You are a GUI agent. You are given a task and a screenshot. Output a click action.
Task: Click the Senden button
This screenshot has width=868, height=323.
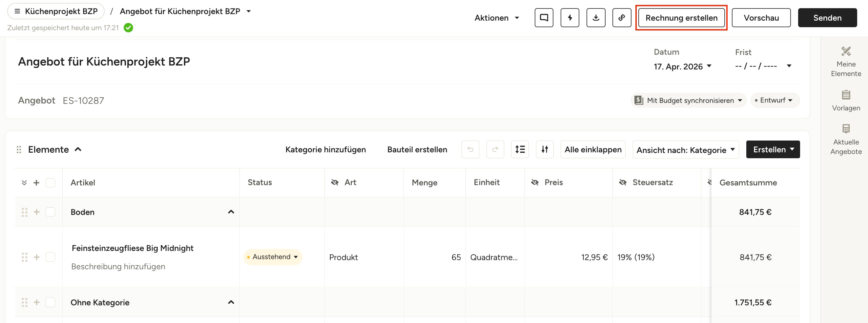point(827,18)
